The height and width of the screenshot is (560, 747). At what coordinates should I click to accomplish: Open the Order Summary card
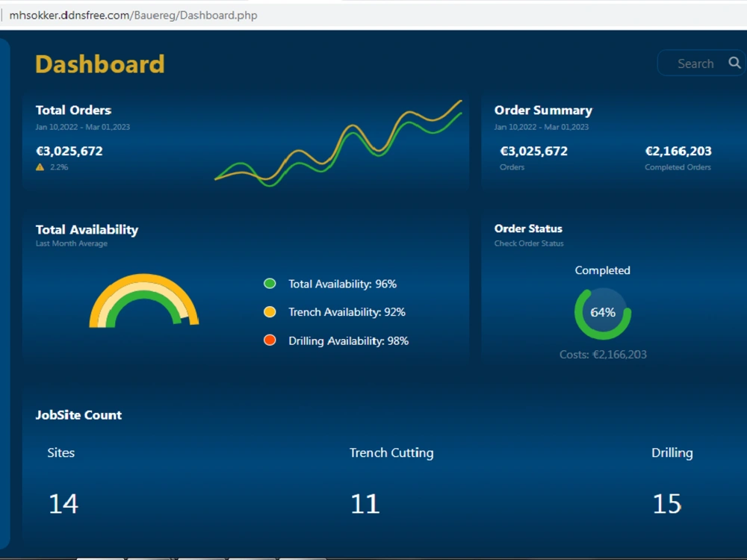[x=543, y=110]
